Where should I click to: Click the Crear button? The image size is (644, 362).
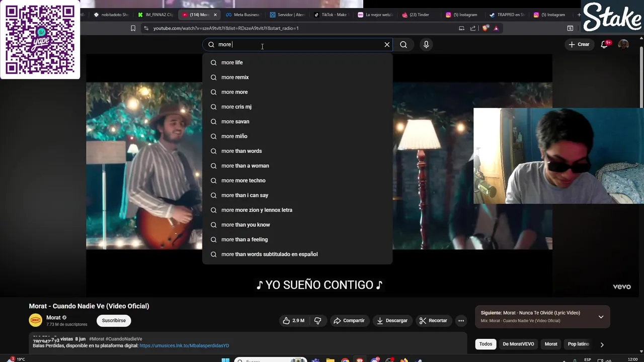click(579, 45)
